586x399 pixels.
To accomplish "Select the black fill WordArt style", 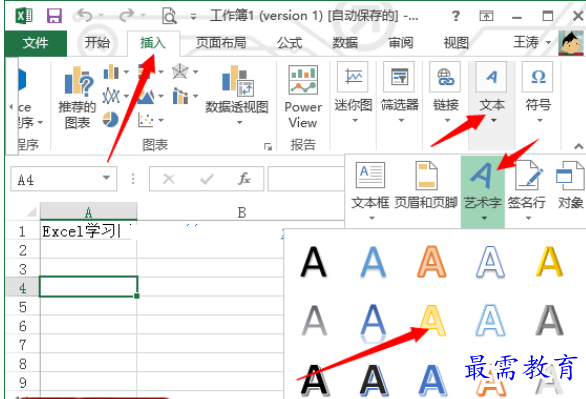I will (x=314, y=262).
